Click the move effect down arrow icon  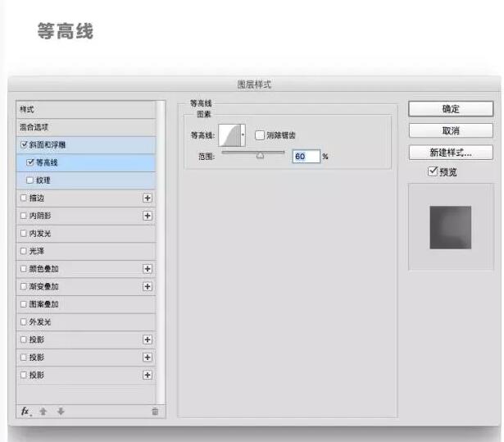tap(61, 411)
